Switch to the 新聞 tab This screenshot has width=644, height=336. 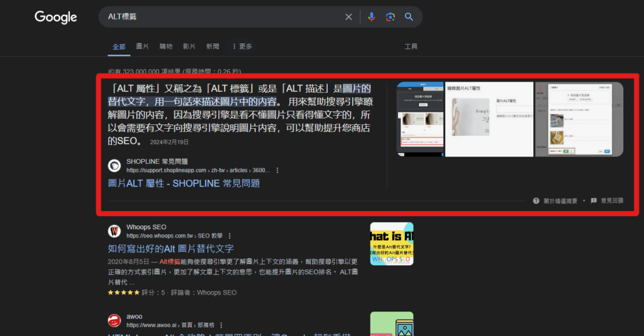coord(213,46)
